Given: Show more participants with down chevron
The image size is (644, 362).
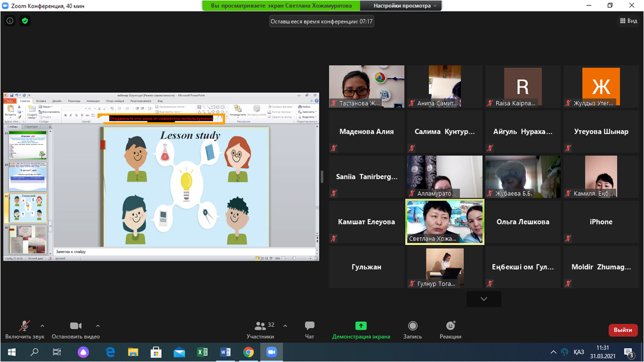Looking at the screenshot, I should [484, 299].
